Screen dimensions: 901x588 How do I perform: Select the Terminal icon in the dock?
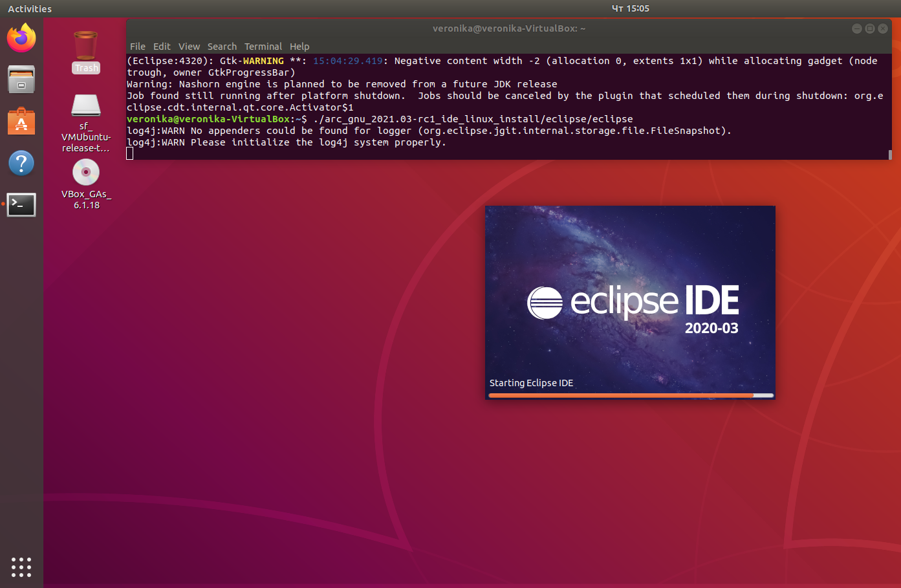(21, 205)
